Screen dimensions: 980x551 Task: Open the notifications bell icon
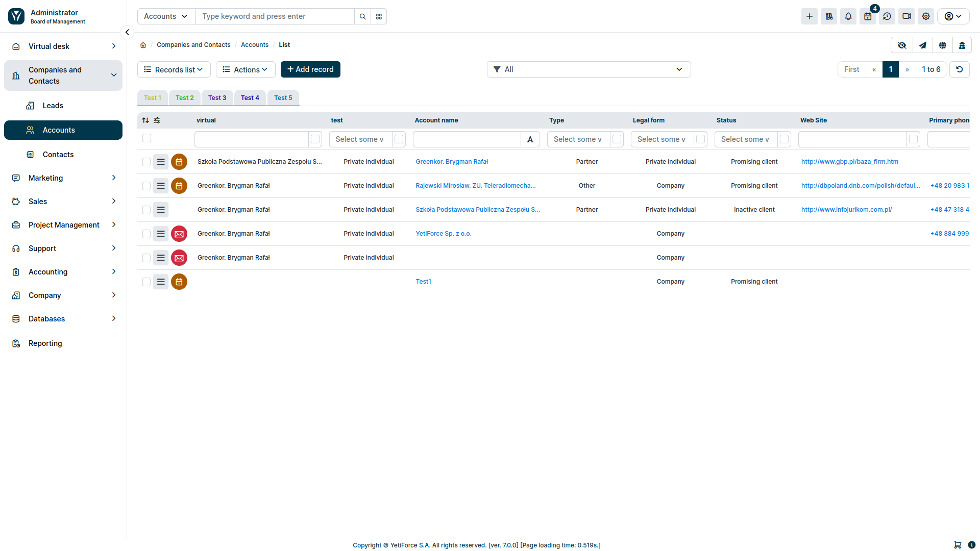click(x=848, y=16)
